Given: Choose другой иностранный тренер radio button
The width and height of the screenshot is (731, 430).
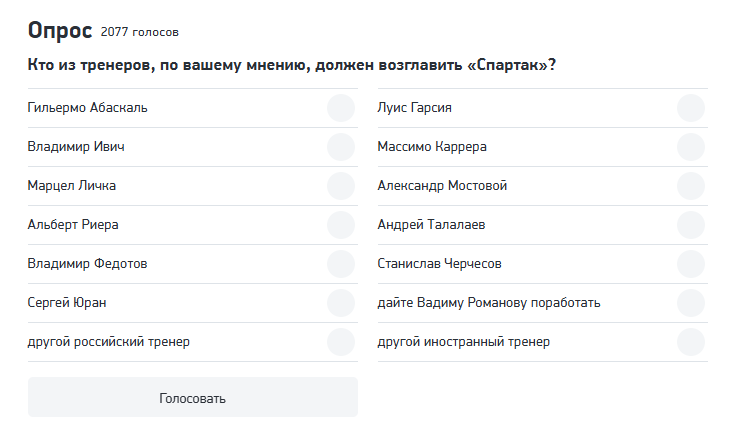Looking at the screenshot, I should pyautogui.click(x=691, y=342).
